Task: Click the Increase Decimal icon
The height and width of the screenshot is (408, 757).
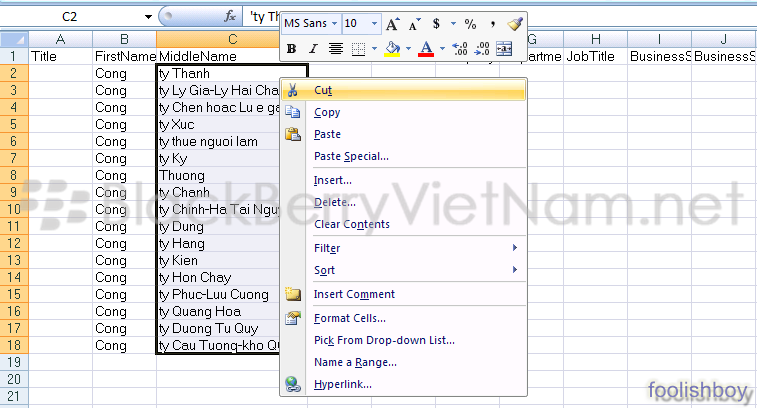Action: [460, 48]
